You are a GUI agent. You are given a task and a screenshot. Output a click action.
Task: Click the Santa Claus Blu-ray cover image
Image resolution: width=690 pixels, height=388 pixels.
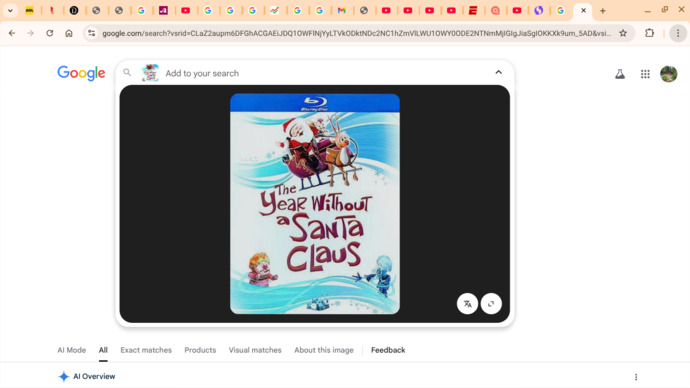(x=315, y=204)
